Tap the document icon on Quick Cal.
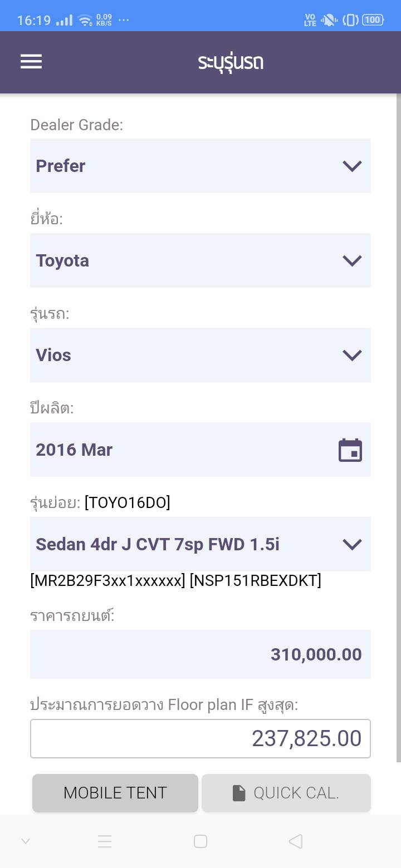The height and width of the screenshot is (868, 401). tap(239, 793)
